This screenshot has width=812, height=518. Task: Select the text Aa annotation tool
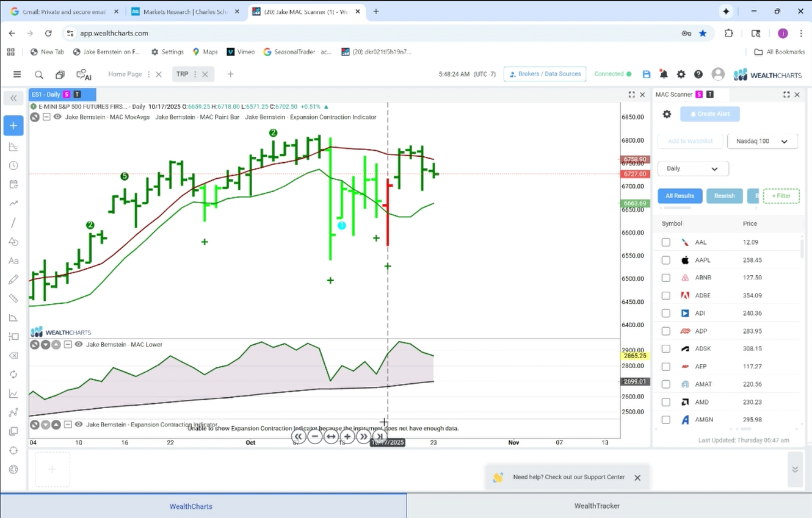pos(13,261)
